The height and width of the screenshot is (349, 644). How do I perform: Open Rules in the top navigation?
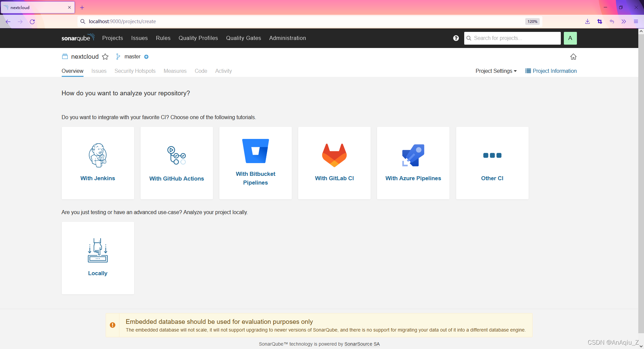click(x=163, y=38)
